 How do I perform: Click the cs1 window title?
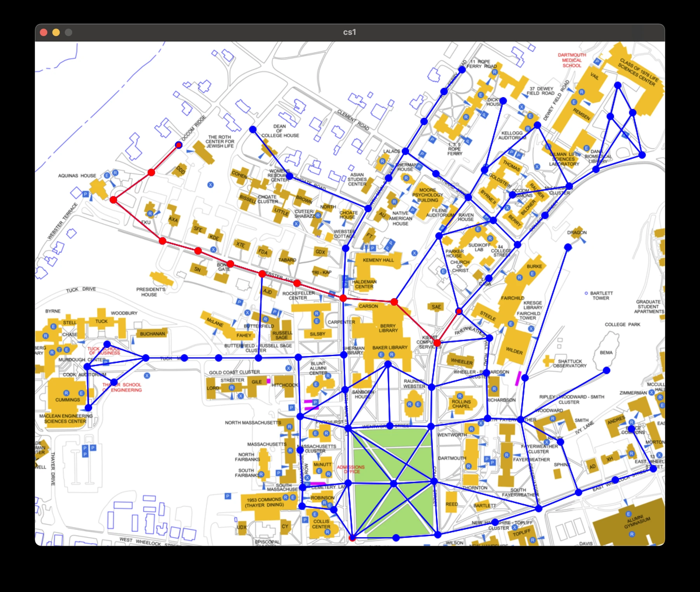point(349,32)
